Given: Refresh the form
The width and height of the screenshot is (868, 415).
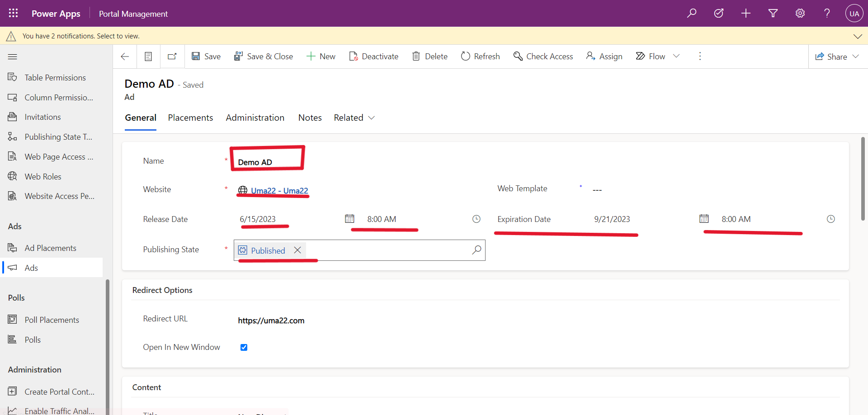Looking at the screenshot, I should pos(480,57).
